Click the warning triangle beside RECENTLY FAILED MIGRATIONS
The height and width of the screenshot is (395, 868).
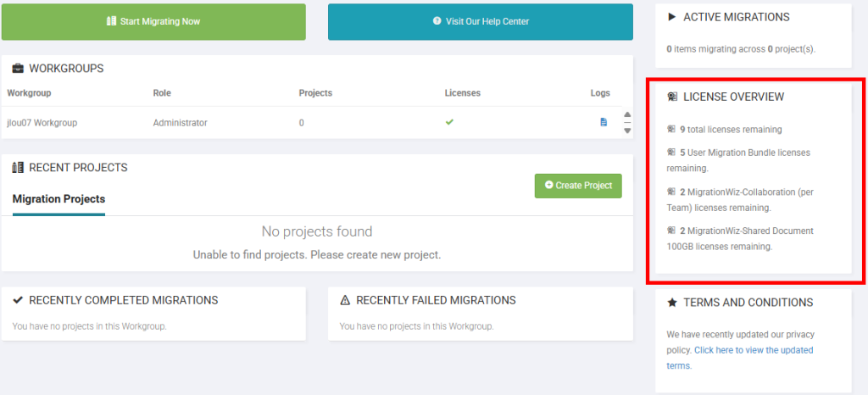tap(346, 300)
